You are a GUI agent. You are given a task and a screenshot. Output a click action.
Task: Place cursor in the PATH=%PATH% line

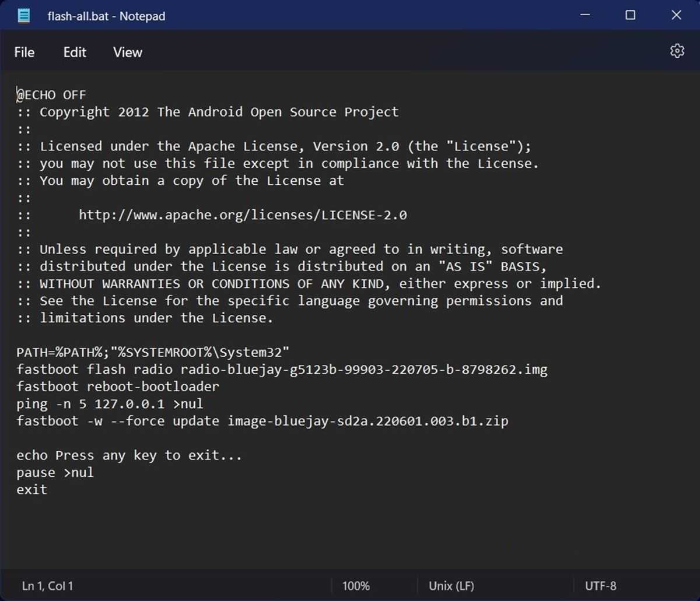point(153,353)
